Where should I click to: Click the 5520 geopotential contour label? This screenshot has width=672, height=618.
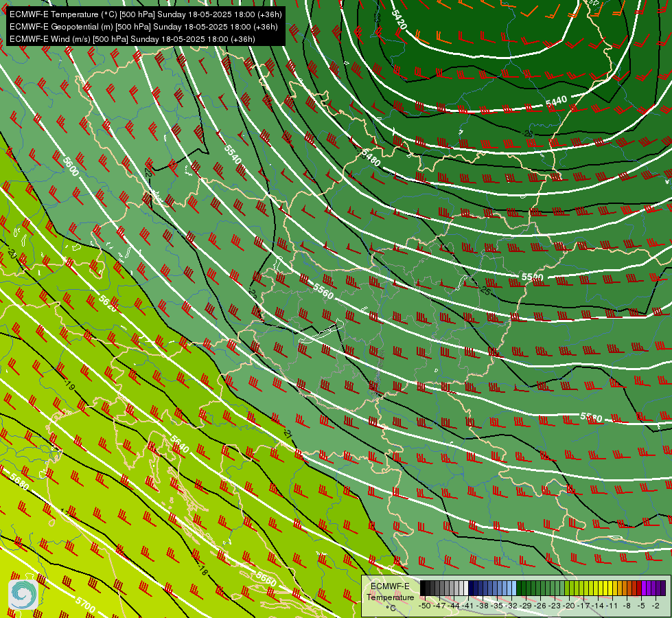click(532, 277)
